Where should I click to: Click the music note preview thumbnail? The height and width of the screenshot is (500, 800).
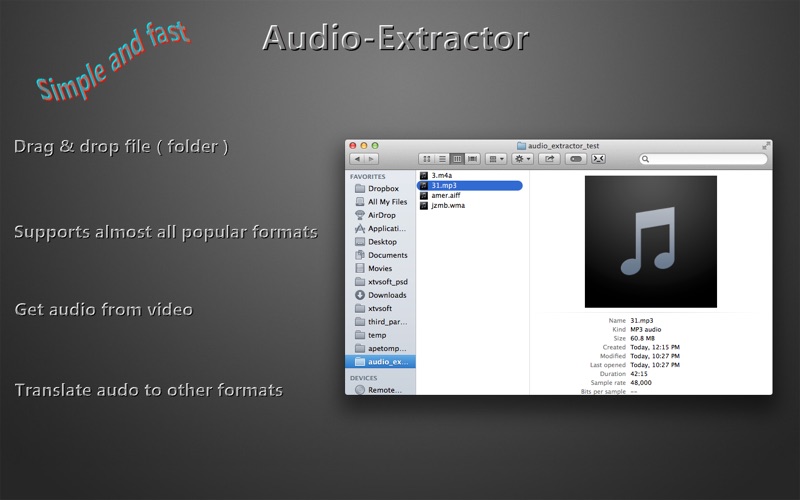click(651, 241)
